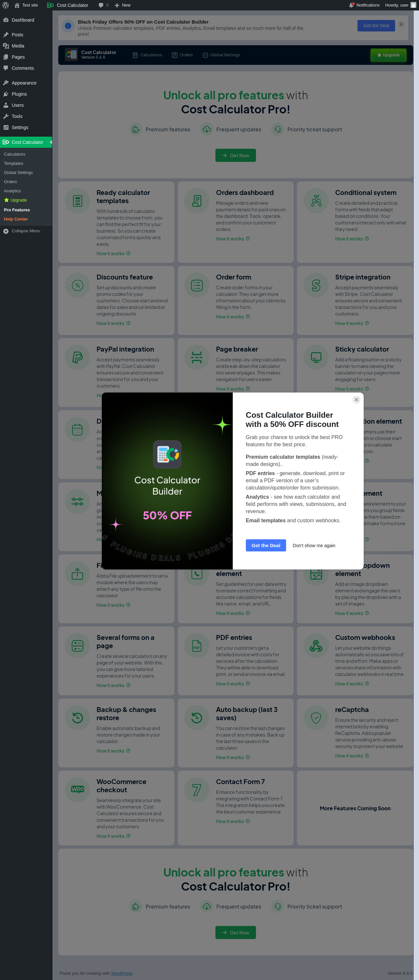
Task: Click Orders dashboard icon
Action: pos(197,201)
